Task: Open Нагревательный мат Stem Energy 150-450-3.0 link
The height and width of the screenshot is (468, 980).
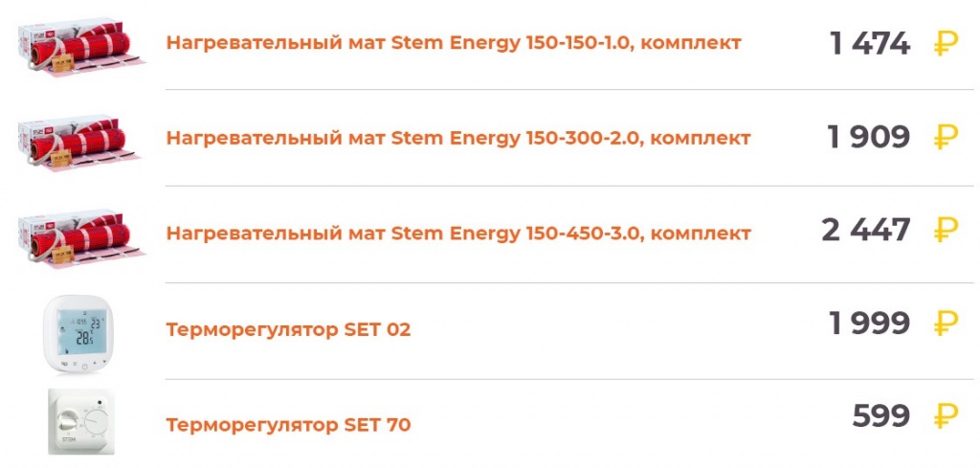Action: pyautogui.click(x=458, y=234)
